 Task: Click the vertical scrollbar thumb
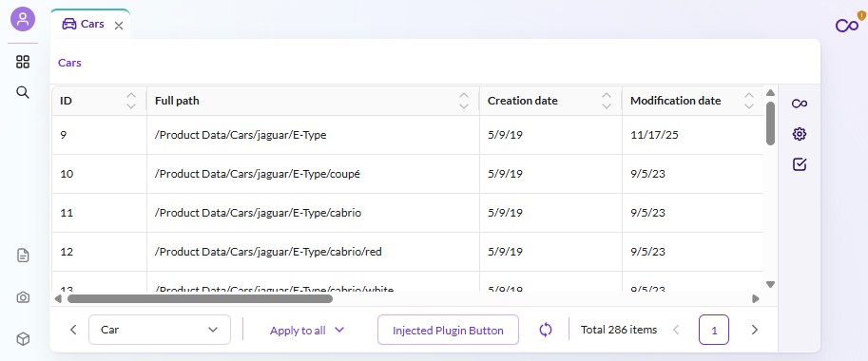770,123
